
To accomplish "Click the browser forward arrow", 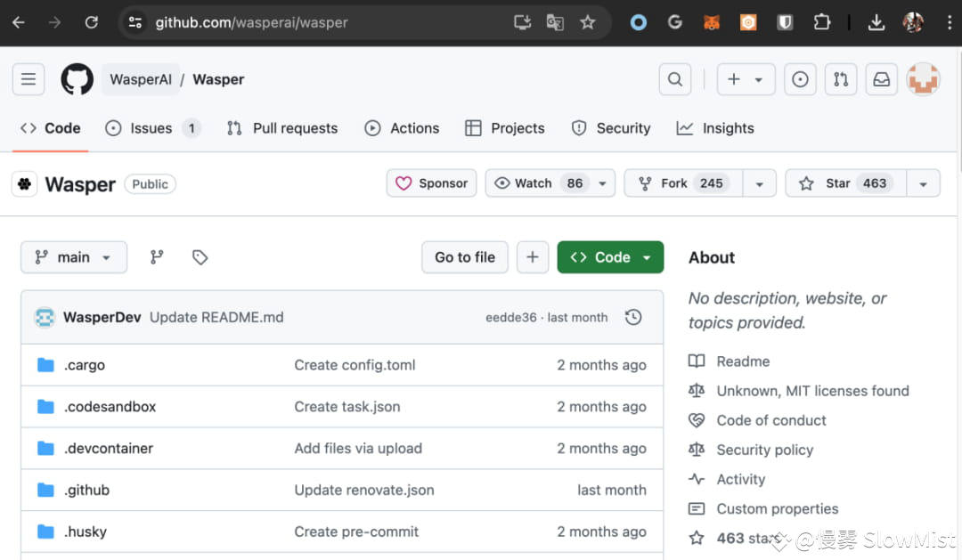I will 54,22.
